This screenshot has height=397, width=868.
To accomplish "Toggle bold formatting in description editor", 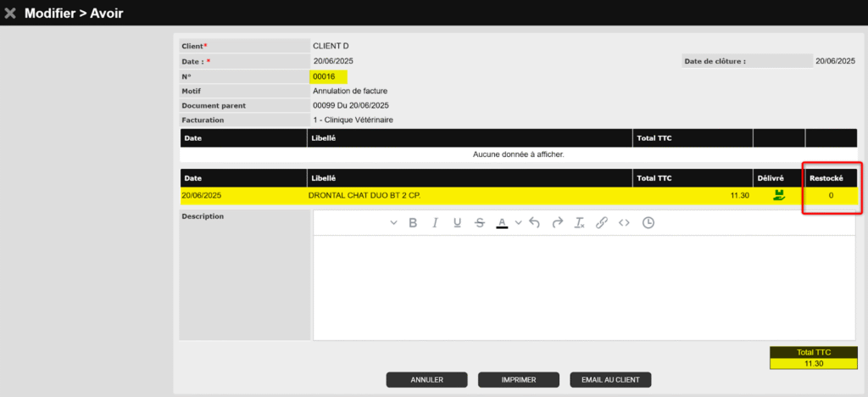I will (414, 223).
